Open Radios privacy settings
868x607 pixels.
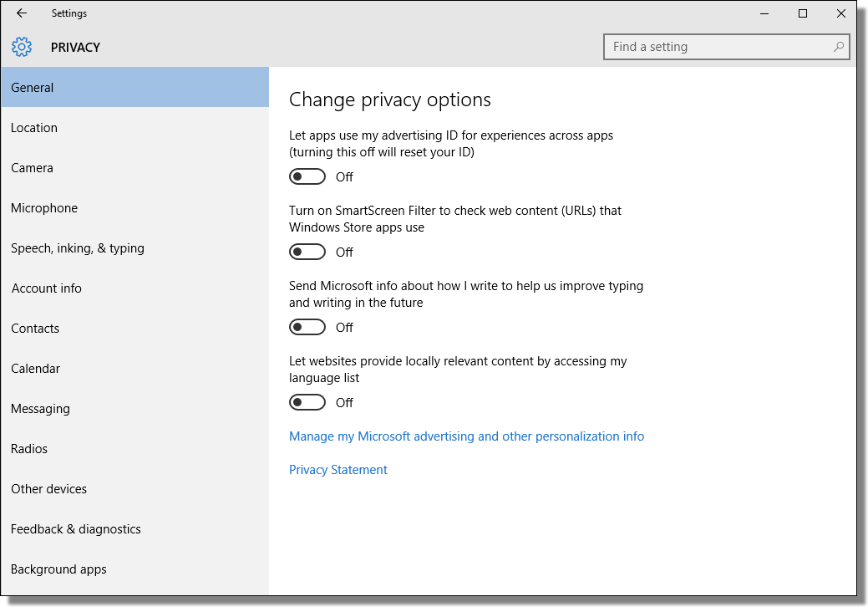(28, 448)
